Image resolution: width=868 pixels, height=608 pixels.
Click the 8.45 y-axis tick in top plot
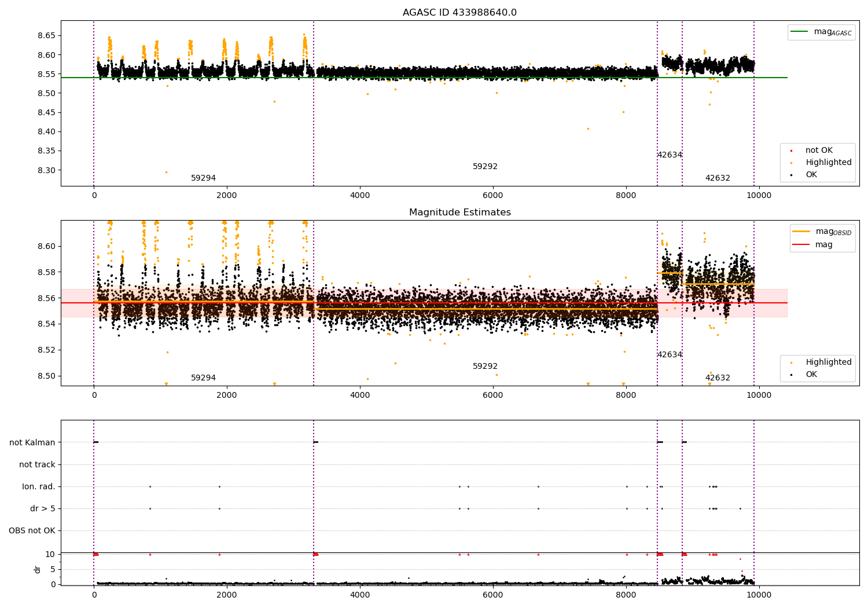coord(46,112)
